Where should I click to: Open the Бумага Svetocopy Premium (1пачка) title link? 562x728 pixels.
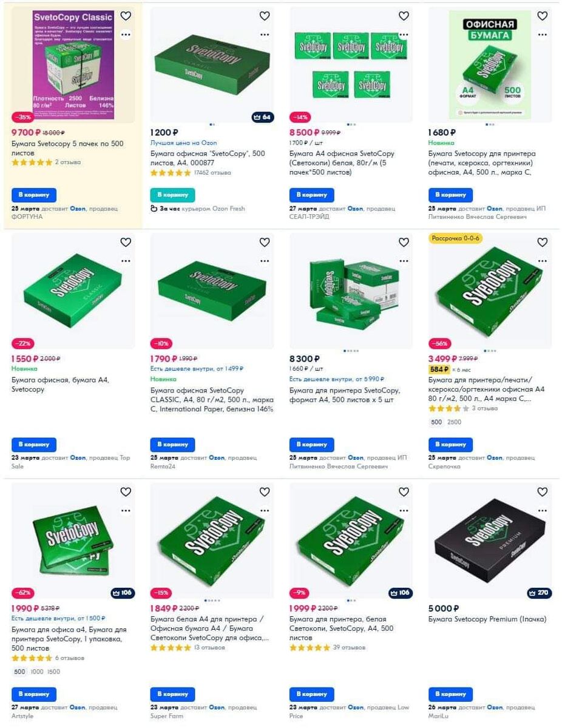pos(487,619)
